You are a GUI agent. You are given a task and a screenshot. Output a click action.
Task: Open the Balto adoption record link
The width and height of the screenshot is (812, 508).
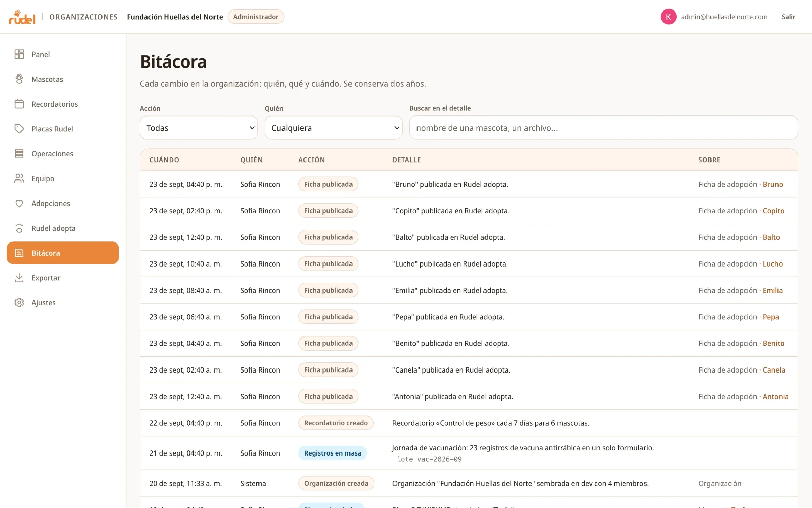(x=771, y=237)
